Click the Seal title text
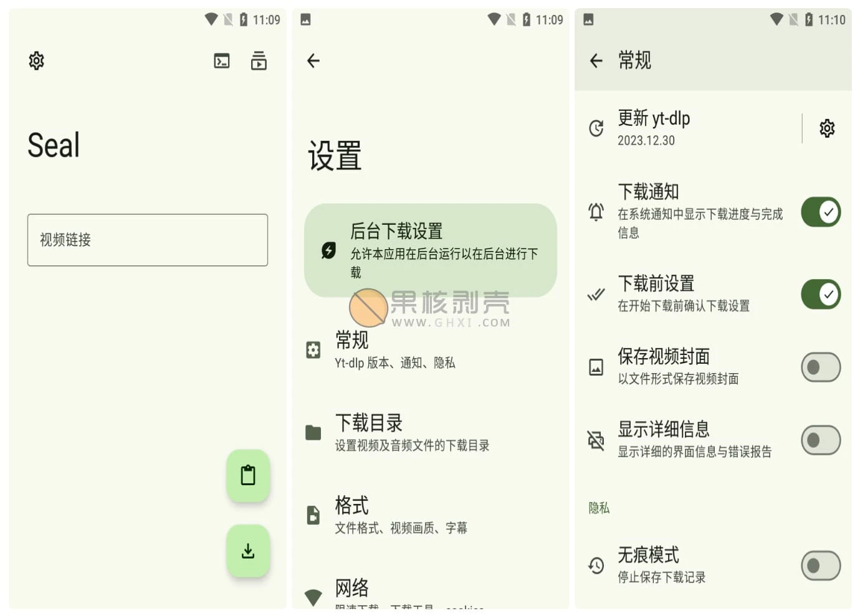860x616 pixels. pos(54,145)
